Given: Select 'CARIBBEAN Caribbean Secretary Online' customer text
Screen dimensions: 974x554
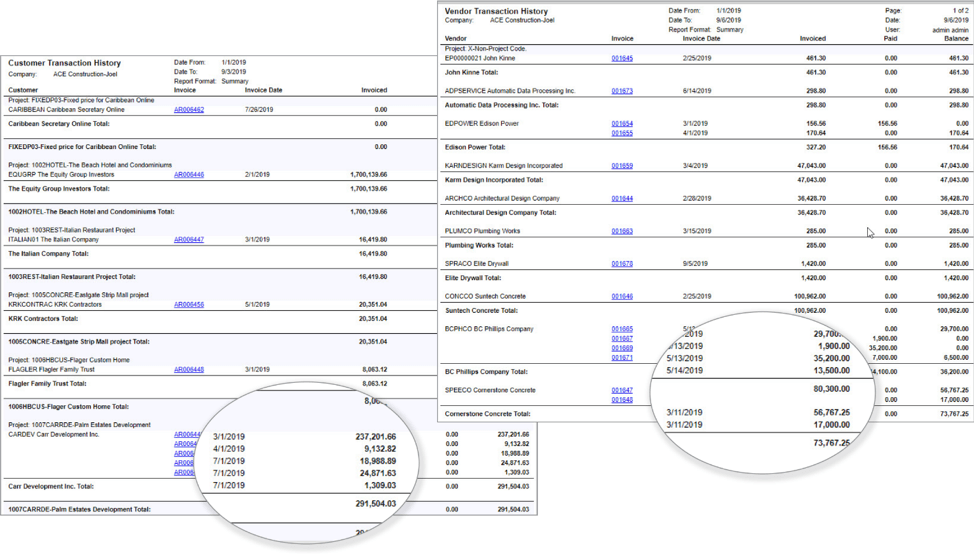Looking at the screenshot, I should tap(66, 110).
